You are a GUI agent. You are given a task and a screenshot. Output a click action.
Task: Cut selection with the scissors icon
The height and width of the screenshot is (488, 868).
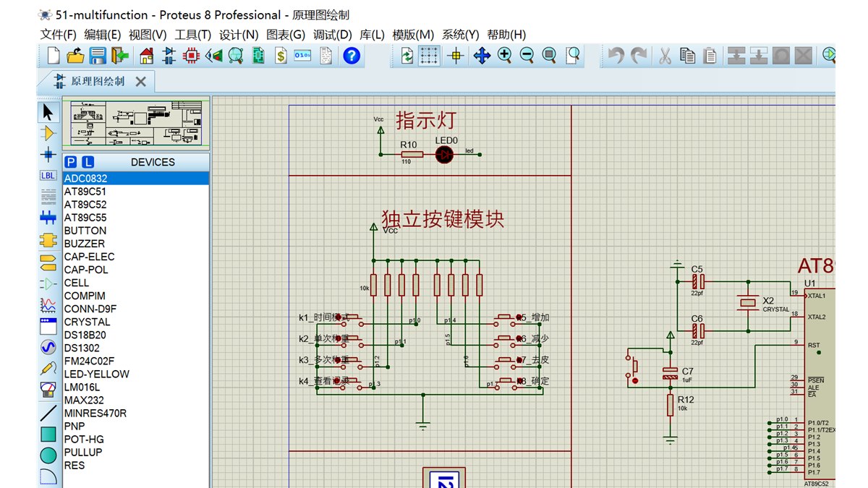point(665,56)
